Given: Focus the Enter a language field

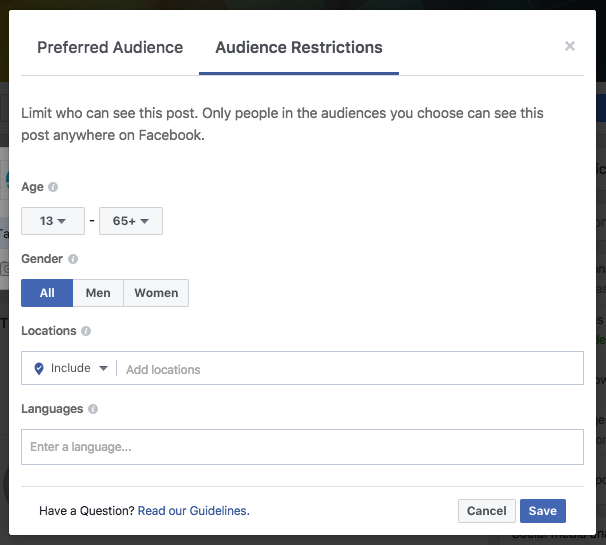Looking at the screenshot, I should [x=302, y=447].
